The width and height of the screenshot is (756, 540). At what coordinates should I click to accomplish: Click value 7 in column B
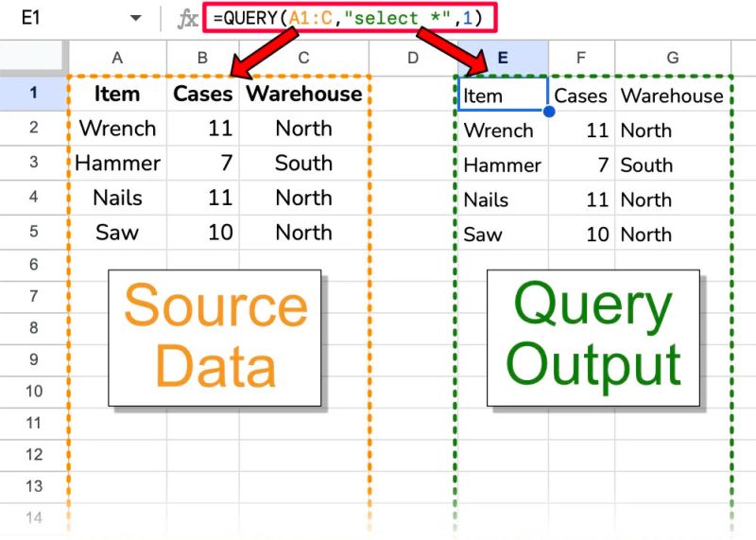pyautogui.click(x=202, y=163)
